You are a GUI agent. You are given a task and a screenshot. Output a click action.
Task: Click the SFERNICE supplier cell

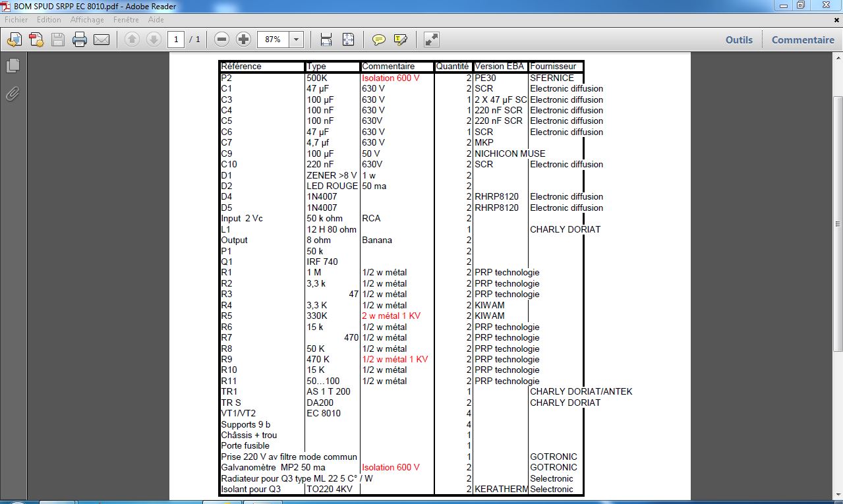[552, 78]
